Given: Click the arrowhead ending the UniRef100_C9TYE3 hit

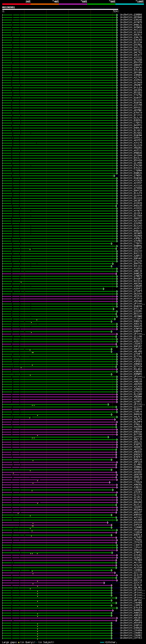Looking at the screenshot, I should point(112,638).
